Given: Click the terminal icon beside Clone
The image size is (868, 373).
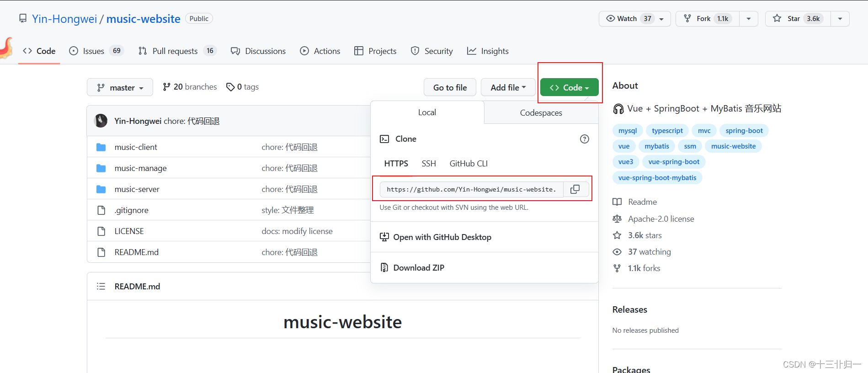Looking at the screenshot, I should coord(384,139).
